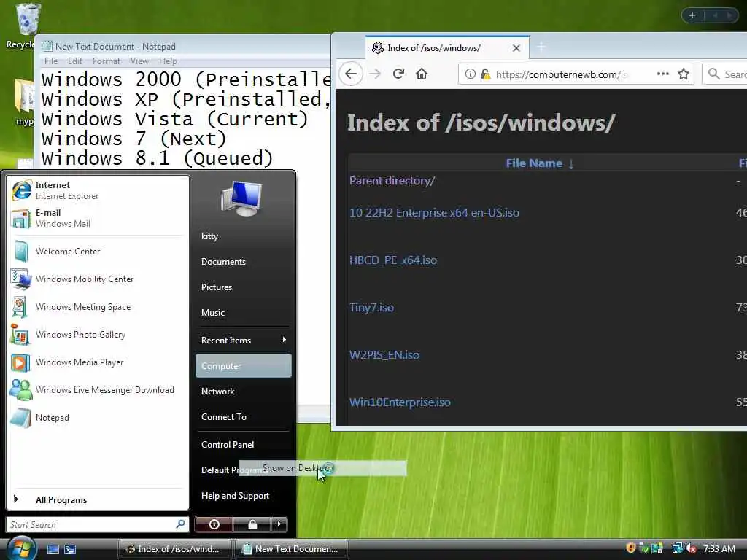Open Notepad Help menu

click(x=169, y=61)
